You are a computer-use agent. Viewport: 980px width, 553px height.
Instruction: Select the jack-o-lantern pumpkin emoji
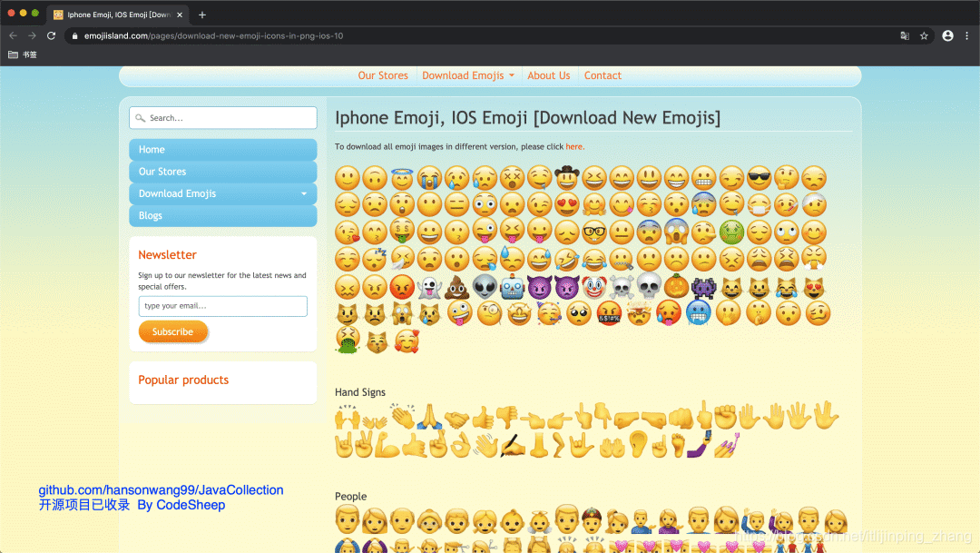pyautogui.click(x=676, y=287)
